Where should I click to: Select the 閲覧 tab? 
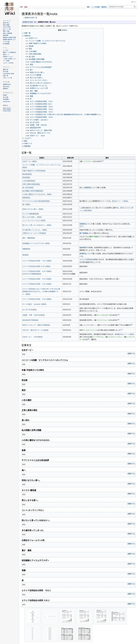click(88, 7)
